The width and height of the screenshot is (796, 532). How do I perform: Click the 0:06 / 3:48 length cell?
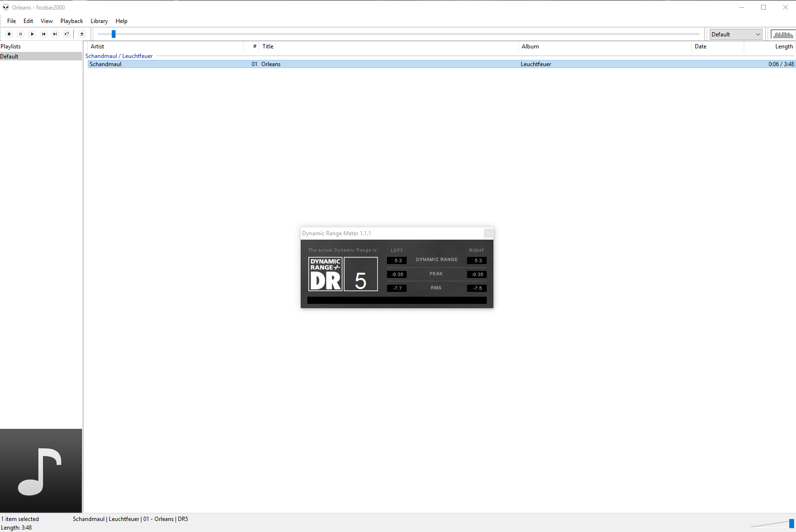pos(781,64)
